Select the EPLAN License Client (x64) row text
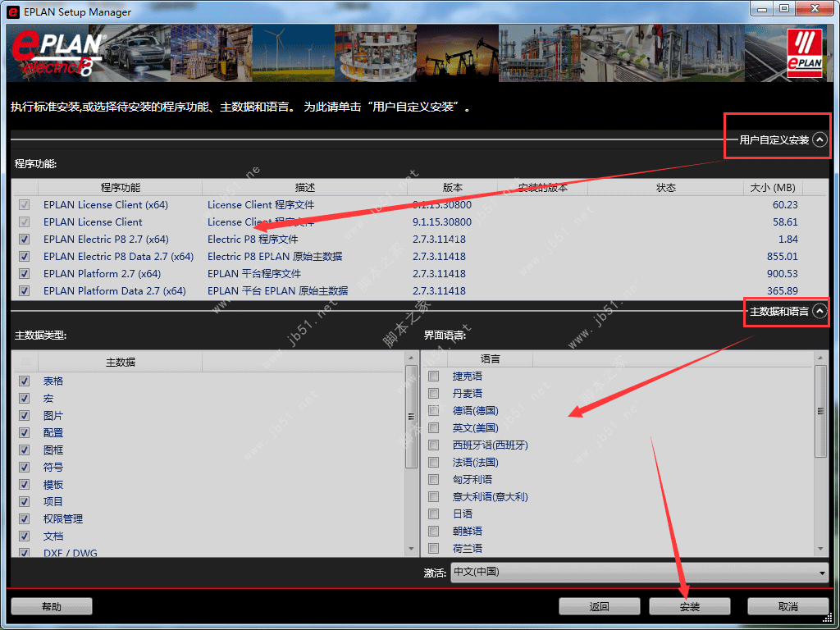Viewport: 840px width, 630px height. click(x=106, y=204)
